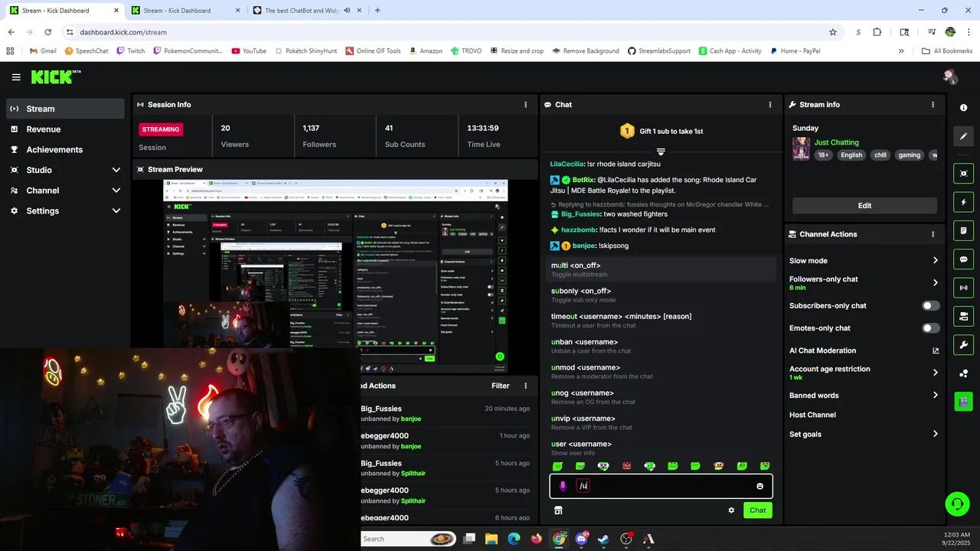Click the three-dots bubbles icon in right sidebar
Viewport: 980px width, 551px height.
[964, 373]
